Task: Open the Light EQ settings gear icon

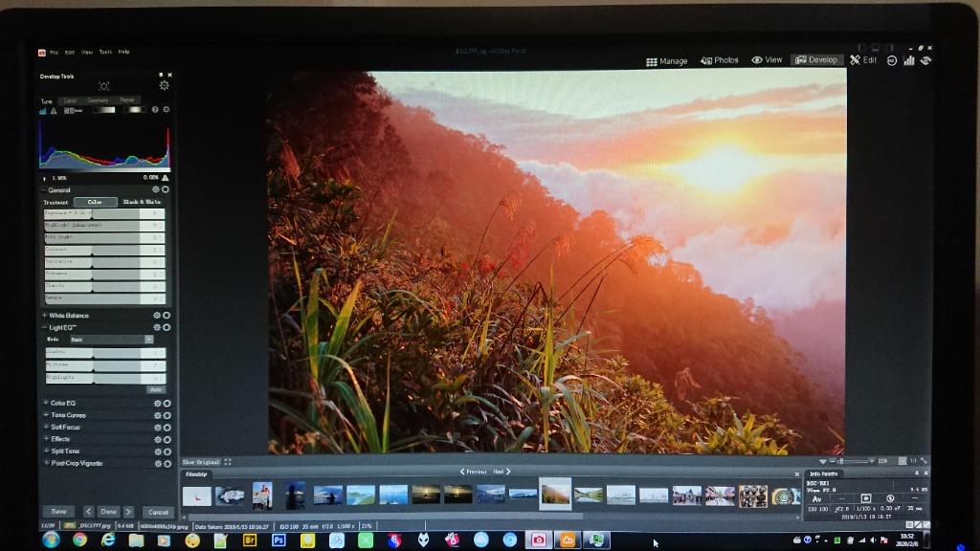Action: tap(157, 327)
